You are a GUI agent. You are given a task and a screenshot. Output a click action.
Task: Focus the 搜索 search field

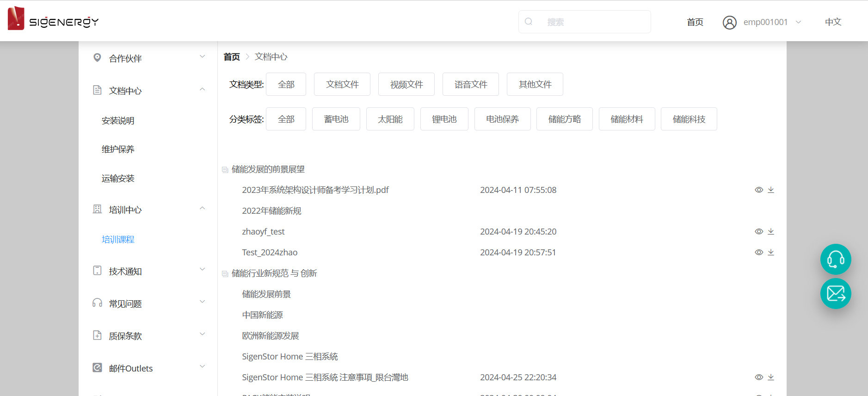click(585, 22)
